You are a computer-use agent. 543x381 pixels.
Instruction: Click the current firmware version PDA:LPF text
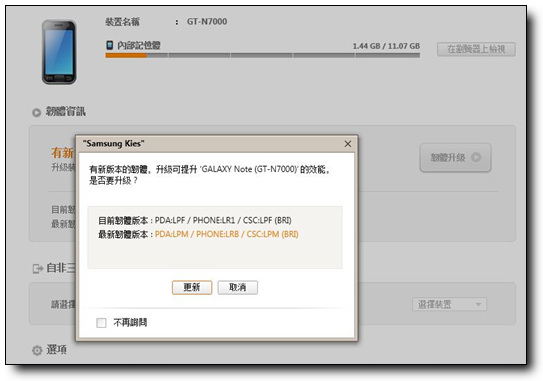click(223, 220)
